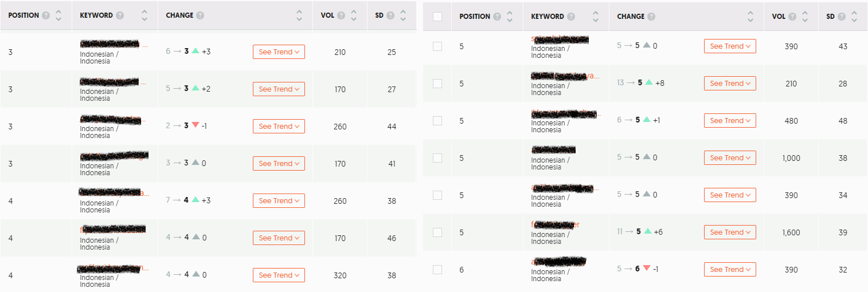Sort left table by POSITION arrows
Image resolution: width=868 pixels, height=292 pixels.
58,15
